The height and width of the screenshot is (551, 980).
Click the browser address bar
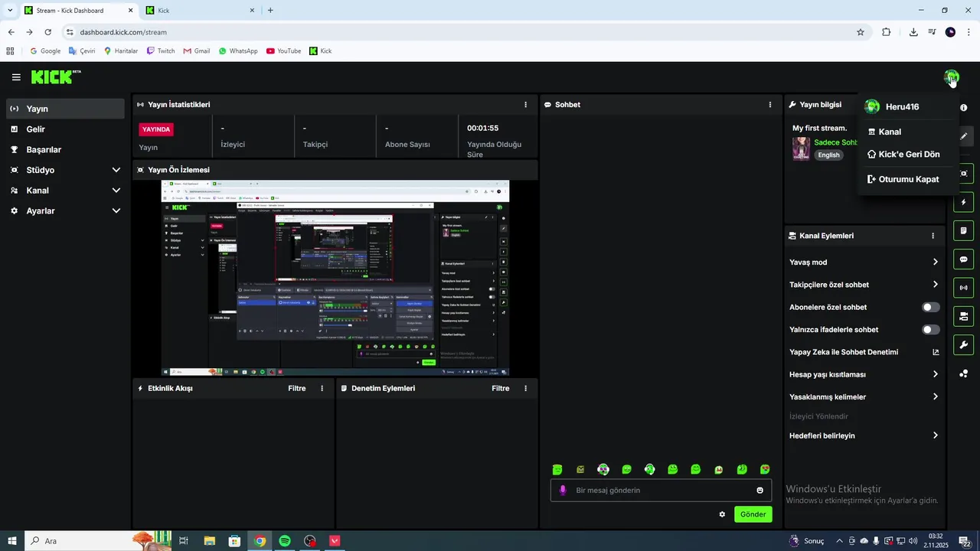pyautogui.click(x=459, y=32)
